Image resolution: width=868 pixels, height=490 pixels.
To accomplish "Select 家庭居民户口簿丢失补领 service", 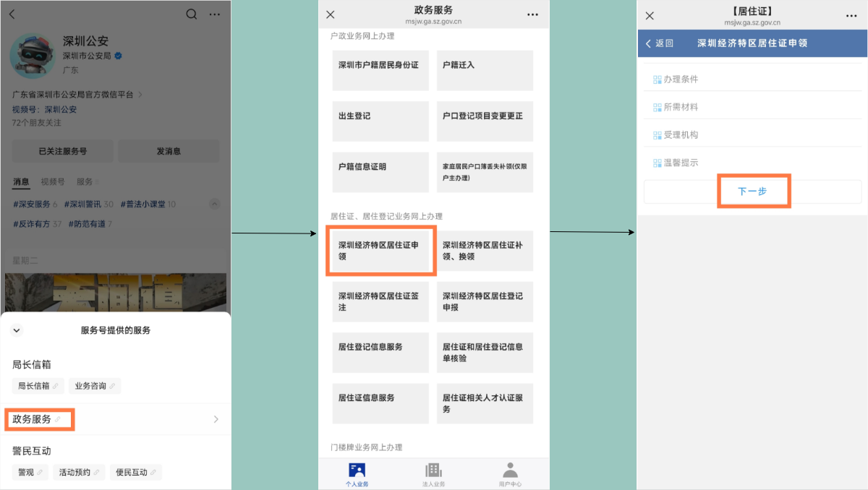I will (x=485, y=172).
